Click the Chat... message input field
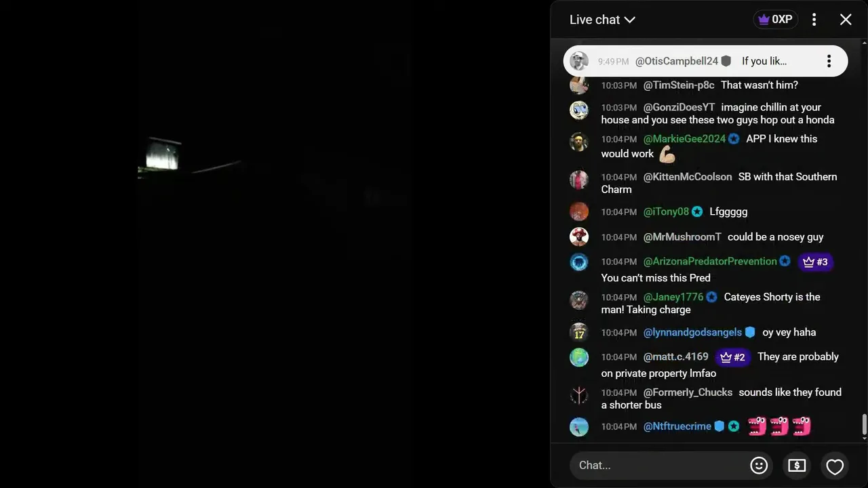 pyautogui.click(x=660, y=466)
